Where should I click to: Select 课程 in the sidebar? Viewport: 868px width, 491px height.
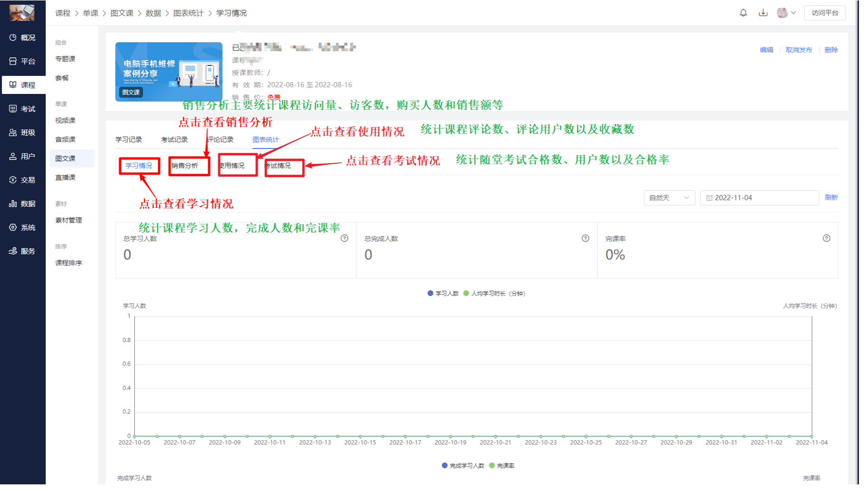pyautogui.click(x=23, y=85)
